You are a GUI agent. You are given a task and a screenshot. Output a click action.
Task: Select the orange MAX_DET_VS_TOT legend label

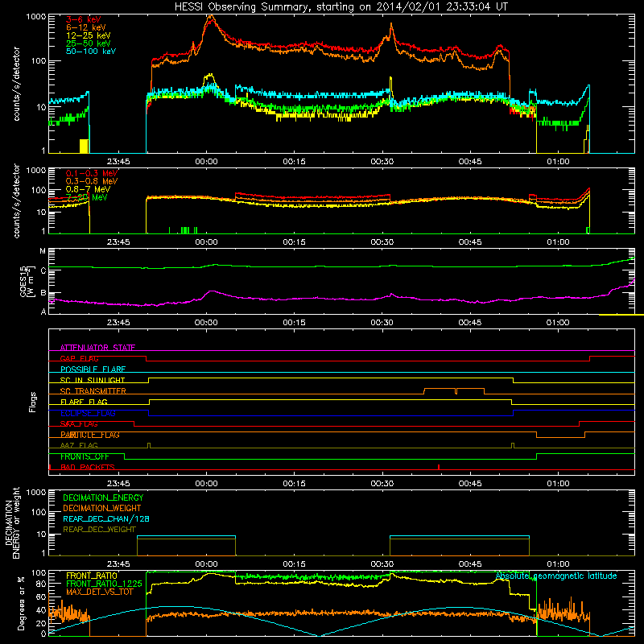click(x=100, y=592)
